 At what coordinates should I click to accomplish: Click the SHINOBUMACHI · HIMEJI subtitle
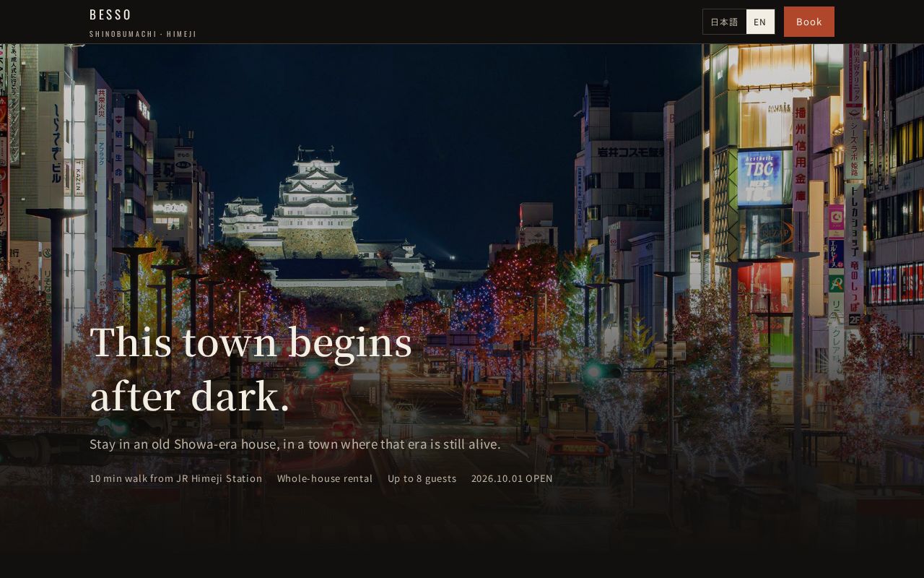(143, 34)
